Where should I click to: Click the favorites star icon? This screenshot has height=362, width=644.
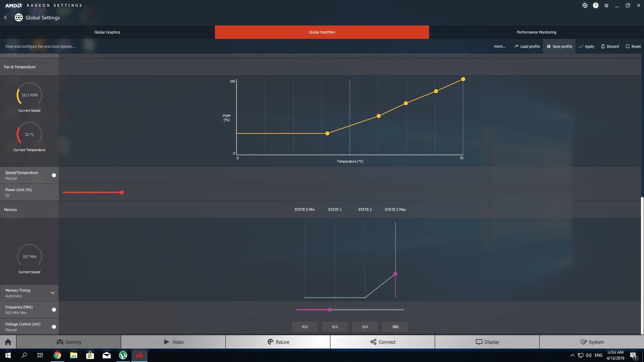[x=606, y=6]
